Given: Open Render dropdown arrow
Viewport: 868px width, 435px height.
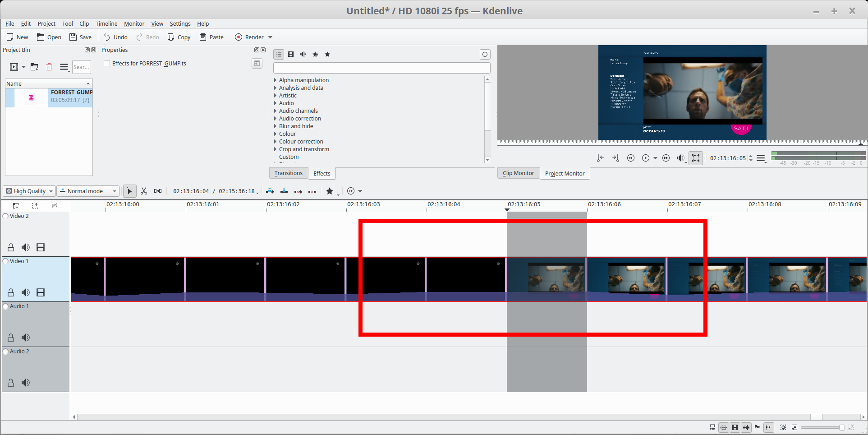Looking at the screenshot, I should (x=271, y=37).
